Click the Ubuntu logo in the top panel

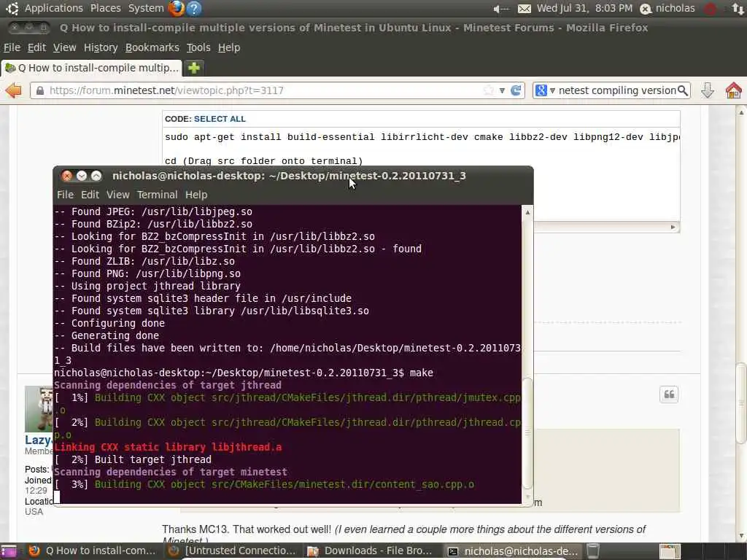(12, 8)
